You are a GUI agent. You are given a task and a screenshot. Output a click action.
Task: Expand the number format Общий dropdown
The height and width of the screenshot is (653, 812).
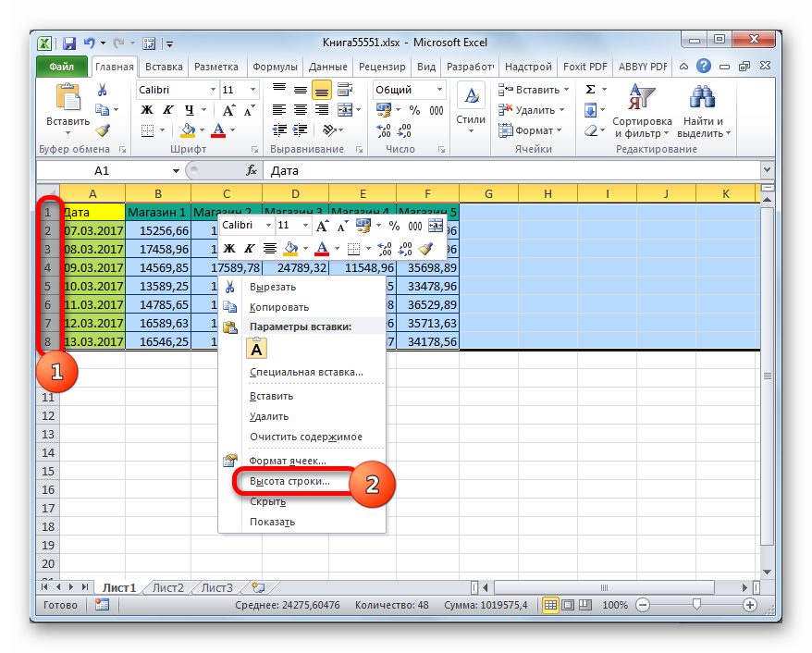[439, 90]
